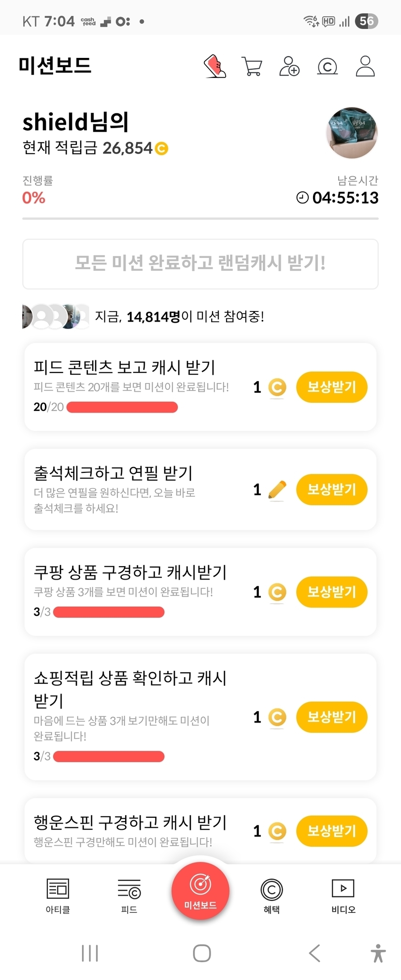
Task: Open the cash coin icon in header
Action: (327, 66)
